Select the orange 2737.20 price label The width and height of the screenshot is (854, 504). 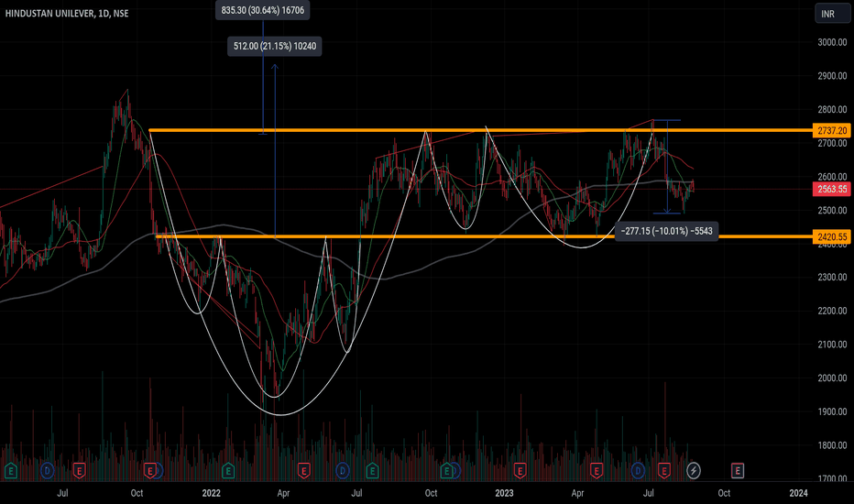[x=832, y=130]
